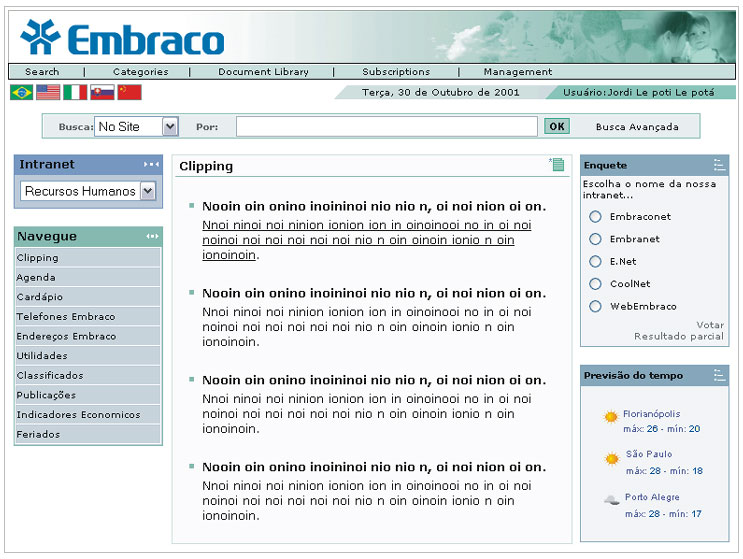This screenshot has width=743, height=559.
Task: Click the Slovakia flag icon
Action: (x=102, y=92)
